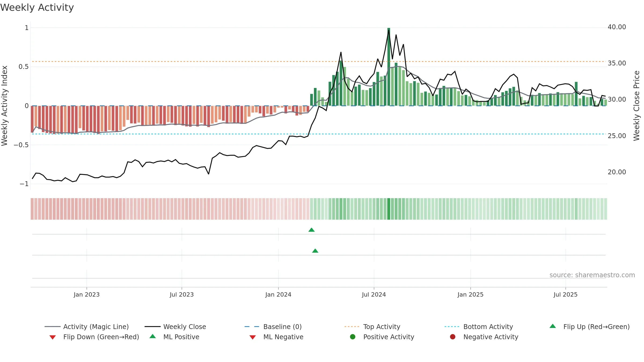Toggle the Top Activity legend entry

(372, 327)
